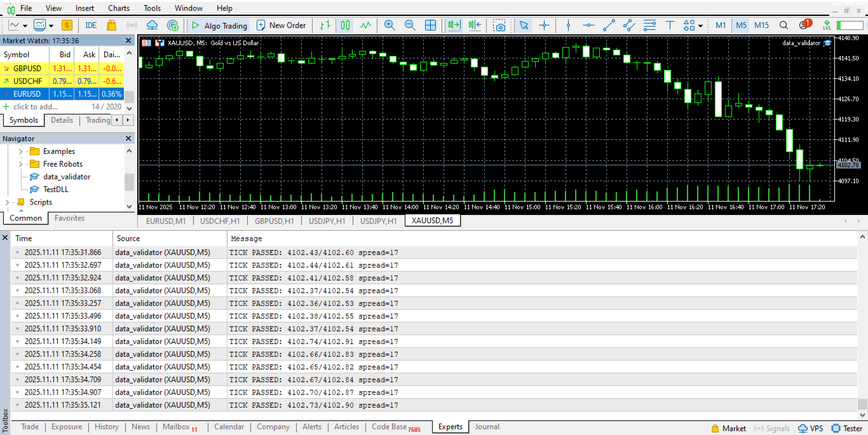Take a chart screenshot with camera icon
The height and width of the screenshot is (435, 868).
pos(500,25)
